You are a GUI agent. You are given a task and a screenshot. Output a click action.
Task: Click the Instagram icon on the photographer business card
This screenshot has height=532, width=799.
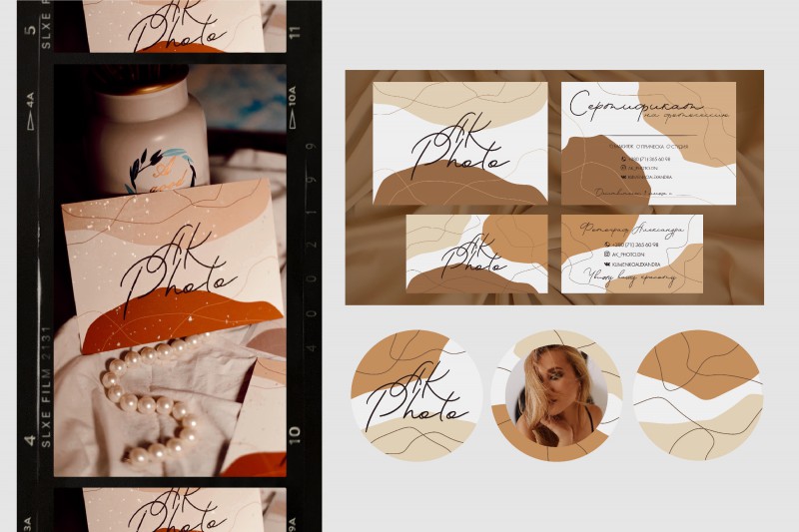click(x=607, y=254)
